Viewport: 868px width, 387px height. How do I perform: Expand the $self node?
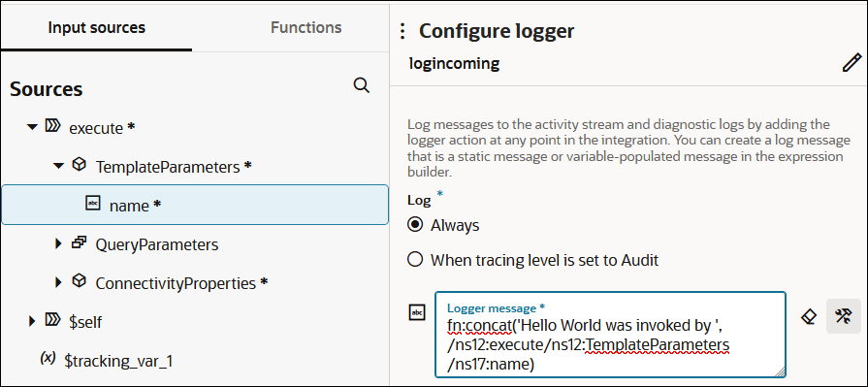(32, 320)
